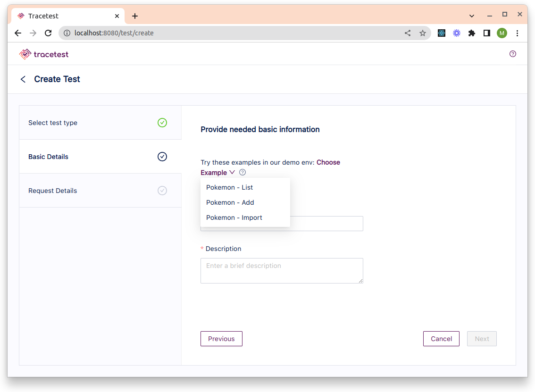This screenshot has width=535, height=392.
Task: View site information icon in address bar
Action: [x=67, y=33]
